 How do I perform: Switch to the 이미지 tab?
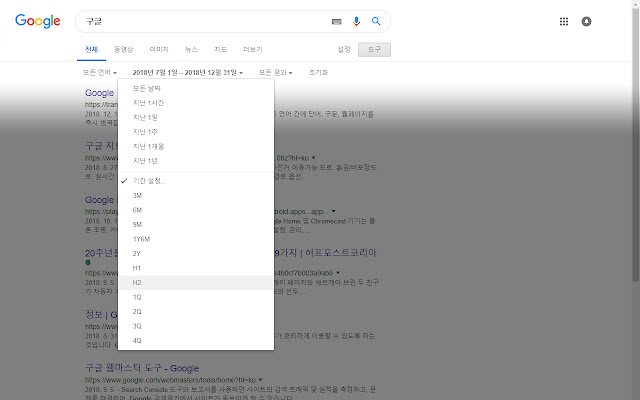tap(159, 49)
